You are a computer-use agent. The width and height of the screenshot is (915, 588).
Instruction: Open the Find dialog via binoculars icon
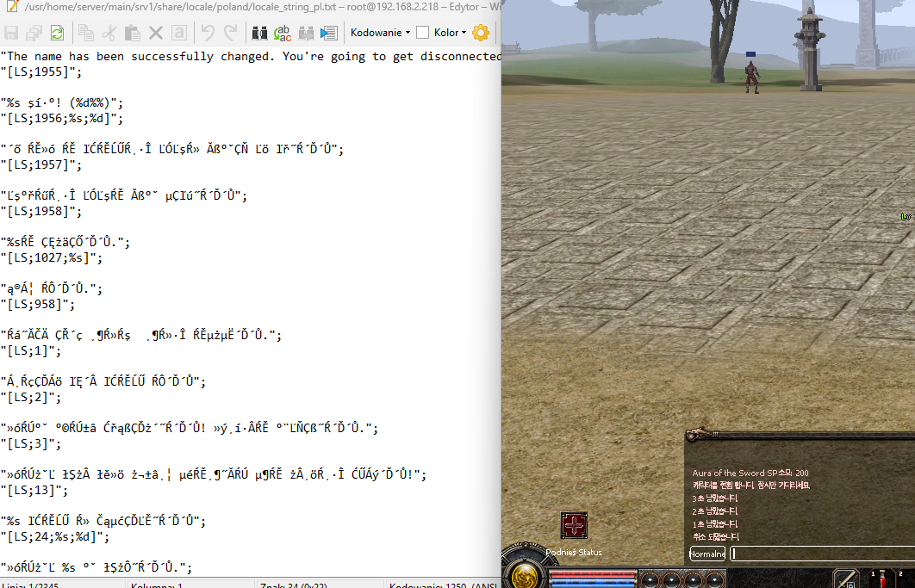260,32
